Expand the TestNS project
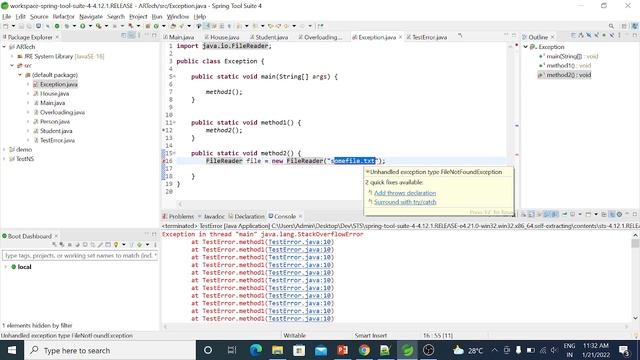Screen dimensions: 640x360 pyautogui.click(x=4, y=159)
